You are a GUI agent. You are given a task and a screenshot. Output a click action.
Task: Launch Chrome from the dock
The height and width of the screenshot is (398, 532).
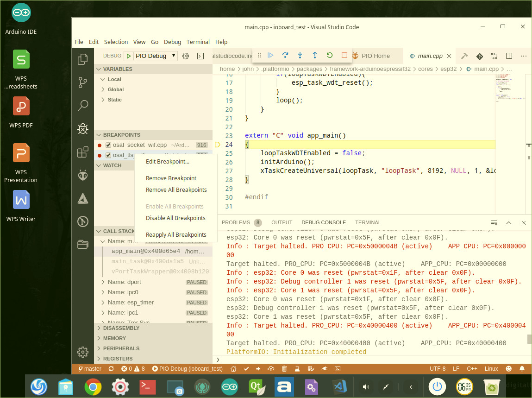click(x=93, y=387)
